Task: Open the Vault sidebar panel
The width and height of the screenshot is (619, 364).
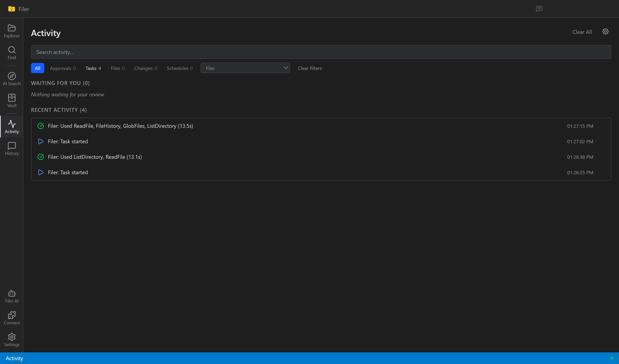Action: tap(12, 101)
